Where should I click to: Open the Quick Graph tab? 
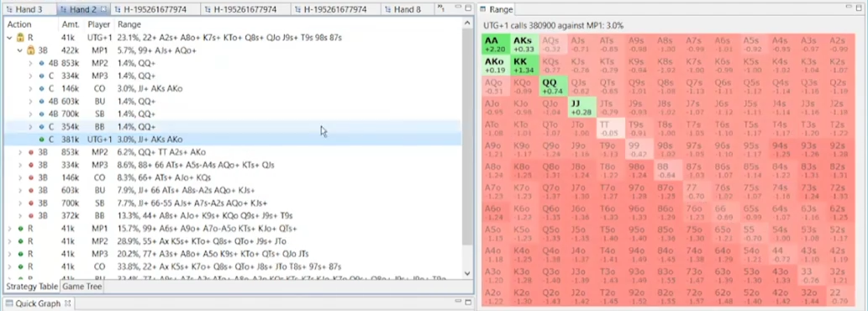tap(38, 303)
